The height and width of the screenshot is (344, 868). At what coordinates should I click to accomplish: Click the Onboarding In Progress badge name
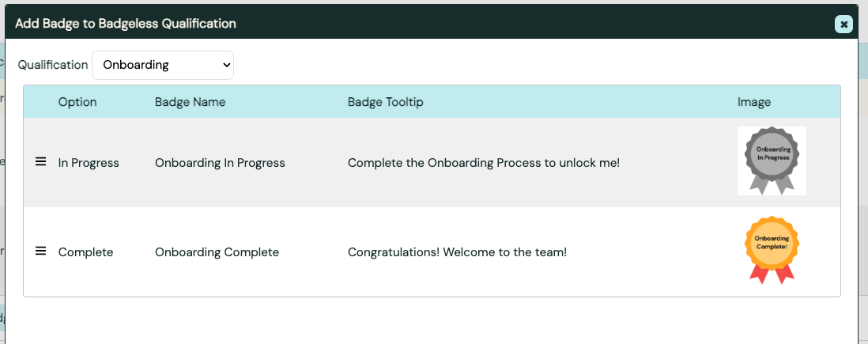220,163
